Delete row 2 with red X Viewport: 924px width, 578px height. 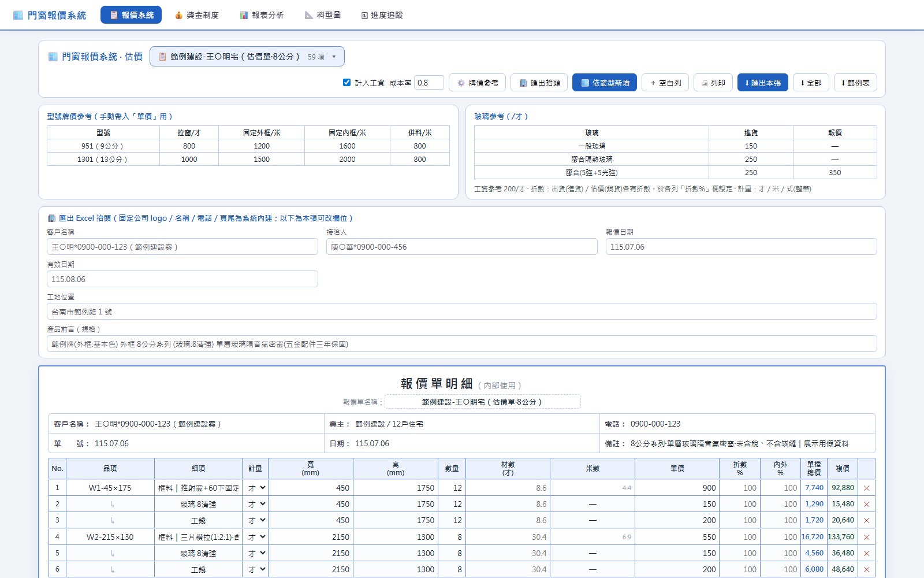point(866,504)
